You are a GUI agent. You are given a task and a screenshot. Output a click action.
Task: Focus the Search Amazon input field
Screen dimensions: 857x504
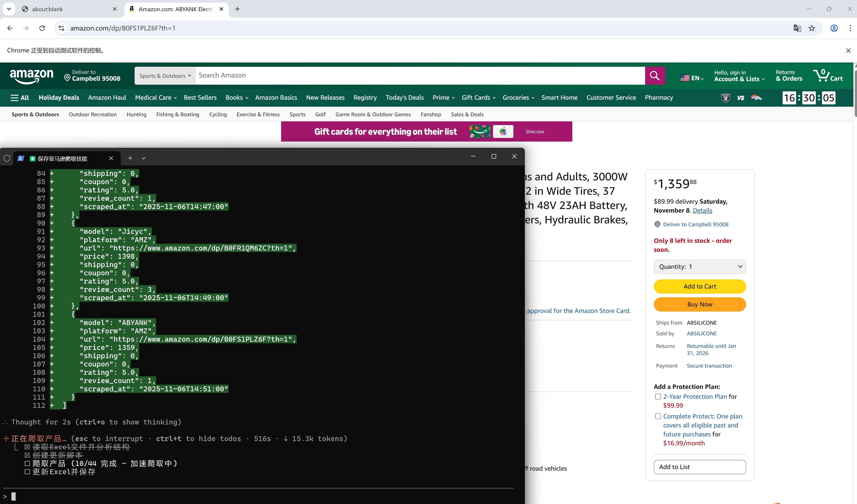pos(420,75)
